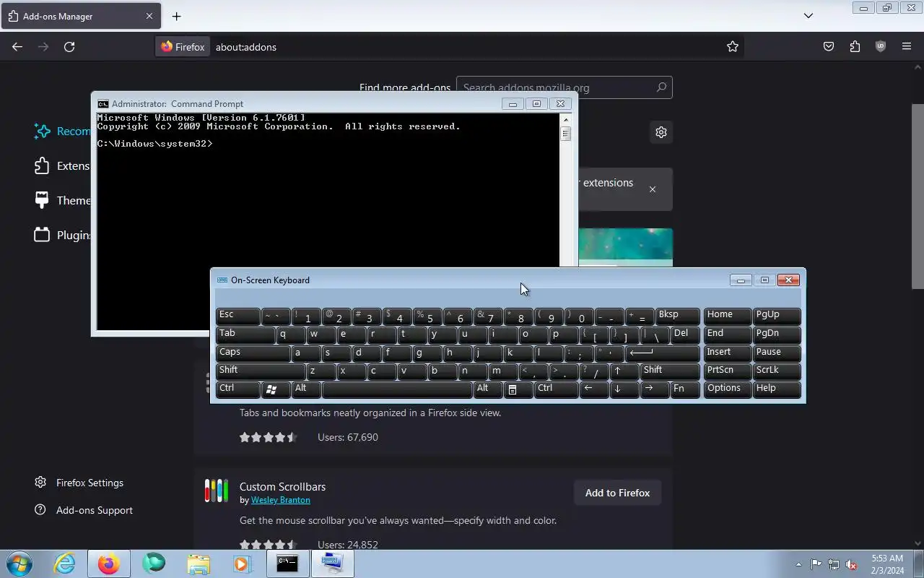Open Windows Media Player from taskbar
924x578 pixels.
(x=242, y=564)
